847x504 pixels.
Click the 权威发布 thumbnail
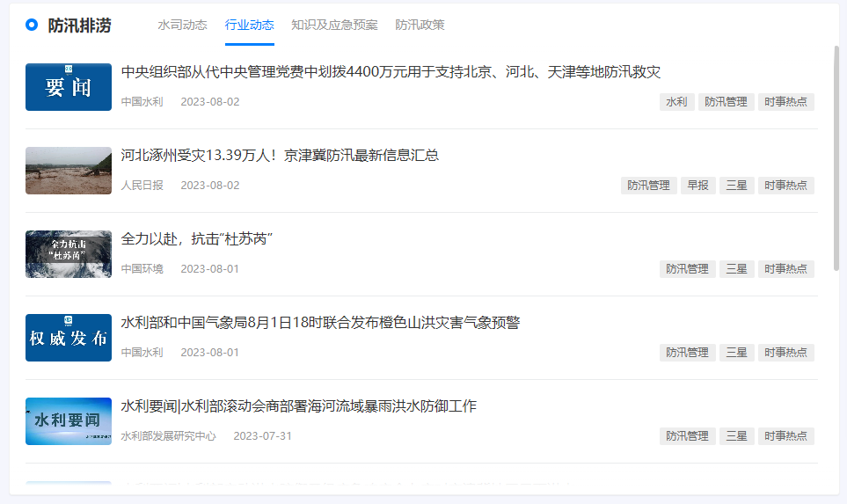(x=69, y=338)
